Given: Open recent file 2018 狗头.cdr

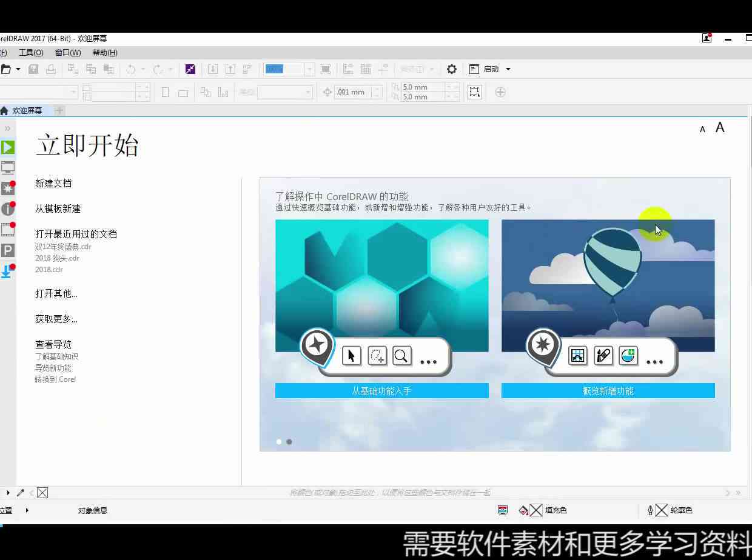Looking at the screenshot, I should (x=57, y=258).
